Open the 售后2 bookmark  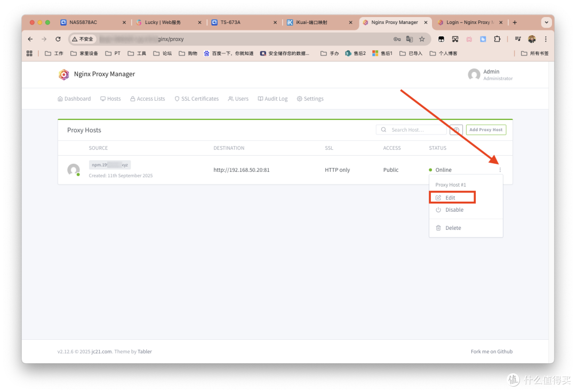pos(355,53)
